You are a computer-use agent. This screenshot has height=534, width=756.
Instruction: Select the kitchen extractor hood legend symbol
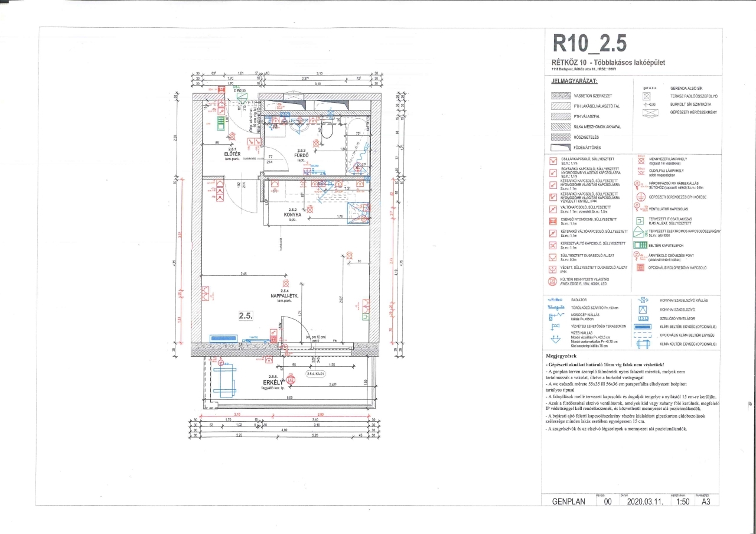641,309
